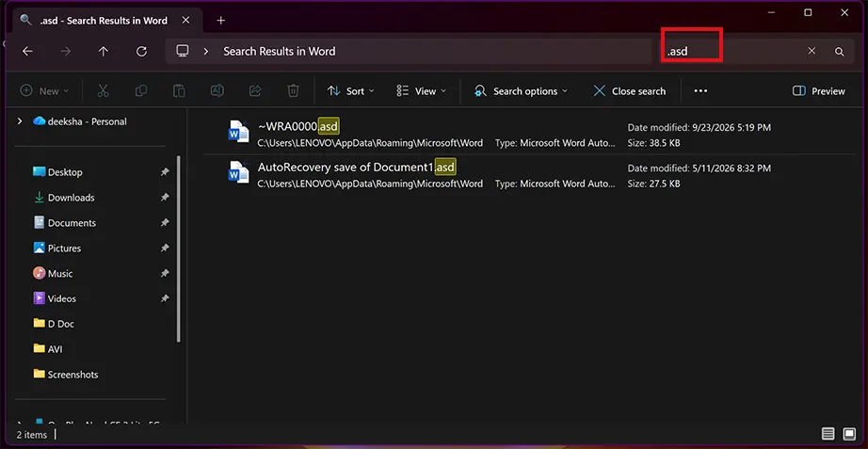
Task: Open Documents in the sidebar
Action: tap(64, 223)
